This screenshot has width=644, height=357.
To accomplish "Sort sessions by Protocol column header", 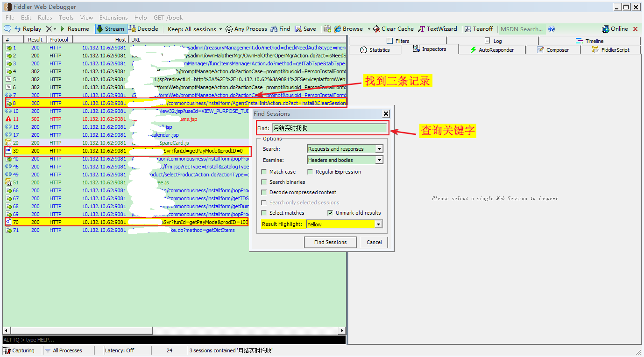I will [59, 40].
